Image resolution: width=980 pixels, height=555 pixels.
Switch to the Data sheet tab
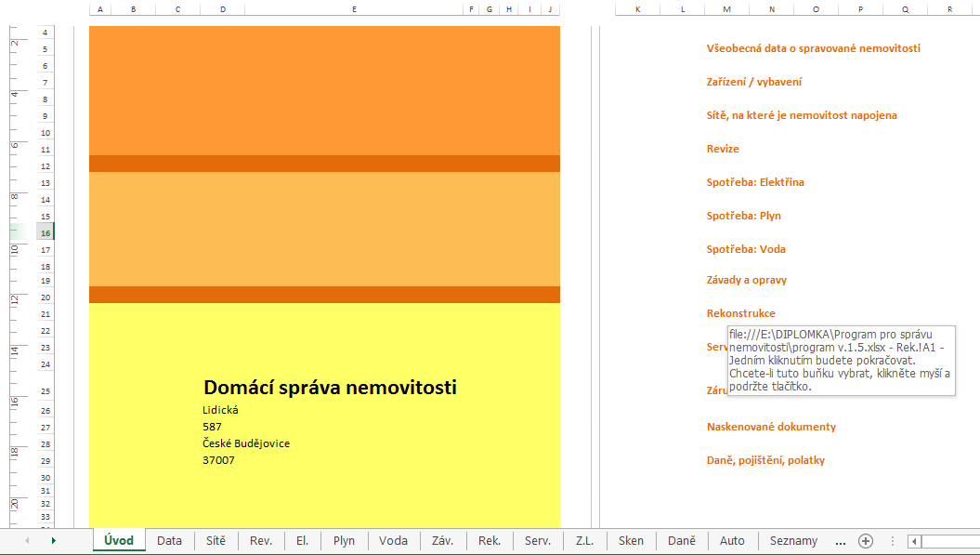click(x=169, y=541)
